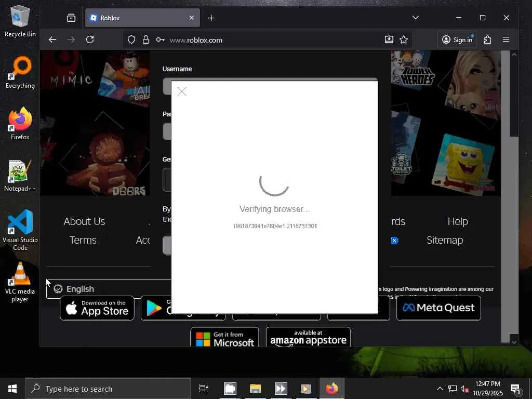This screenshot has height=399, width=532.
Task: Click the Get it from Microsoft badge
Action: (224, 337)
